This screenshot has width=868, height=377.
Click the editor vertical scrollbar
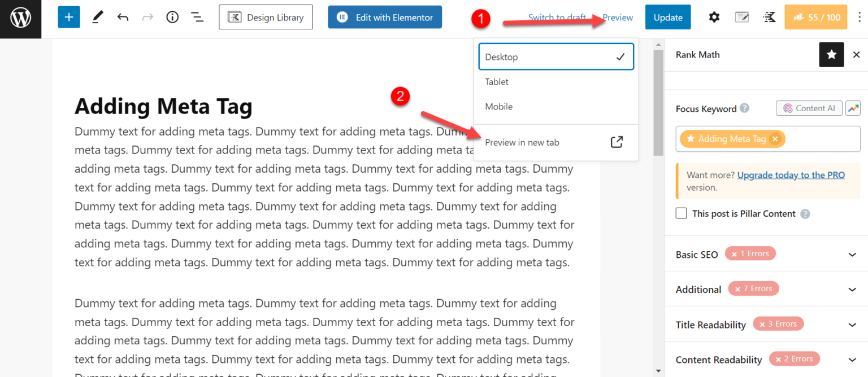pyautogui.click(x=658, y=102)
